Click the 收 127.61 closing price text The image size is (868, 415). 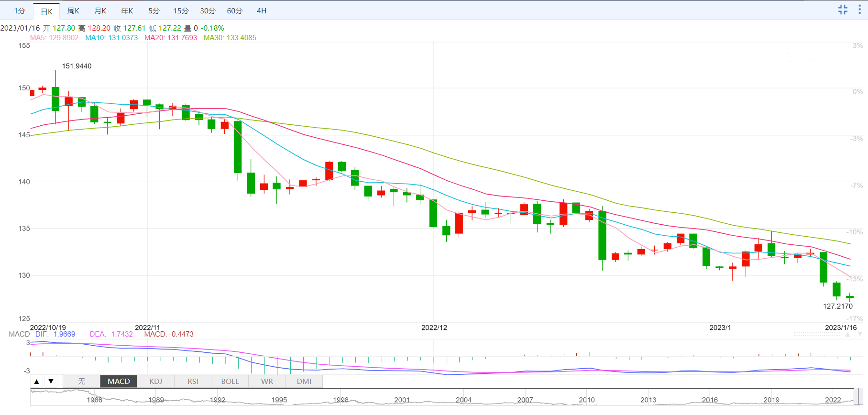point(129,28)
